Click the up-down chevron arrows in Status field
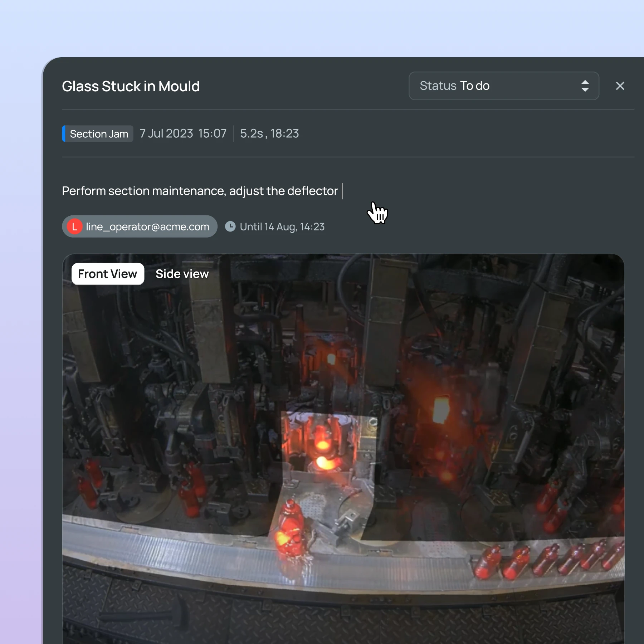The height and width of the screenshot is (644, 644). pyautogui.click(x=585, y=86)
